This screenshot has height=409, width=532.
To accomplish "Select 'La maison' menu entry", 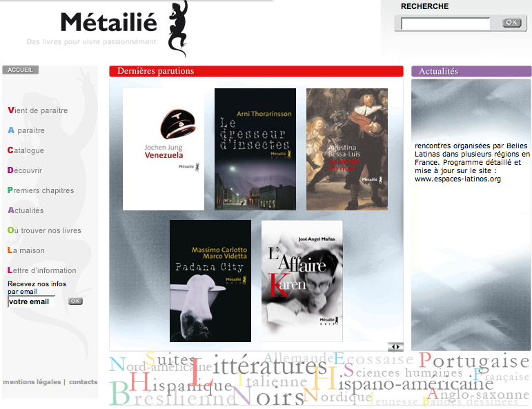I will (26, 250).
